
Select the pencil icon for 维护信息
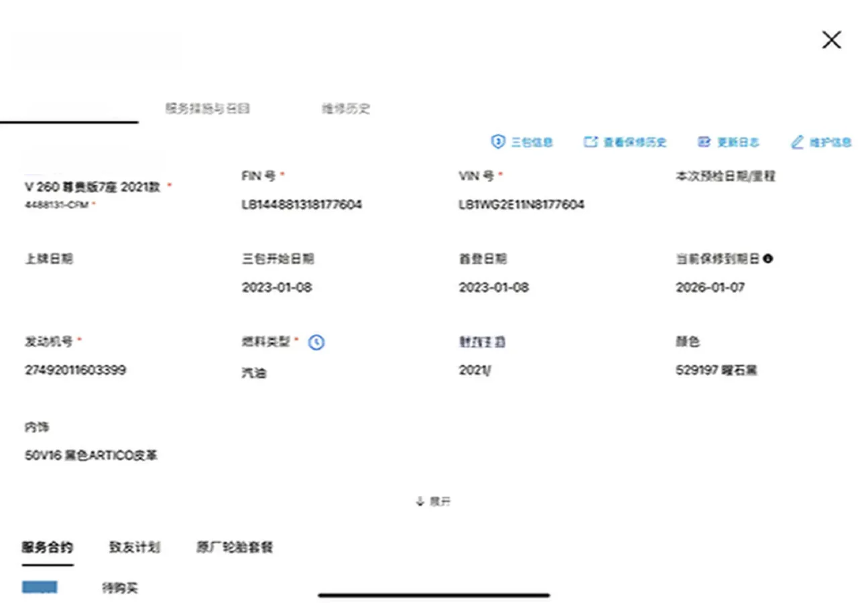797,141
